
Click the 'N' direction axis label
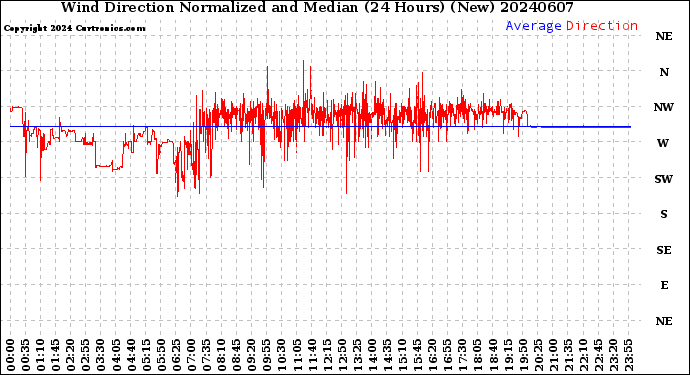click(x=664, y=72)
